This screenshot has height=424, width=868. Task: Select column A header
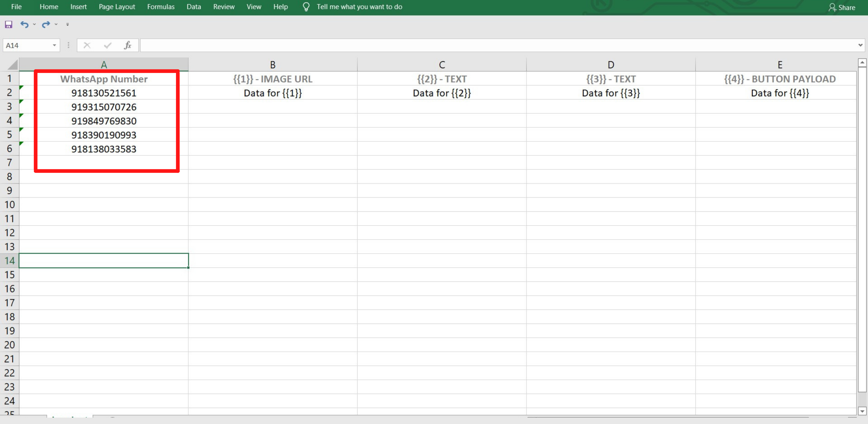[x=104, y=64]
